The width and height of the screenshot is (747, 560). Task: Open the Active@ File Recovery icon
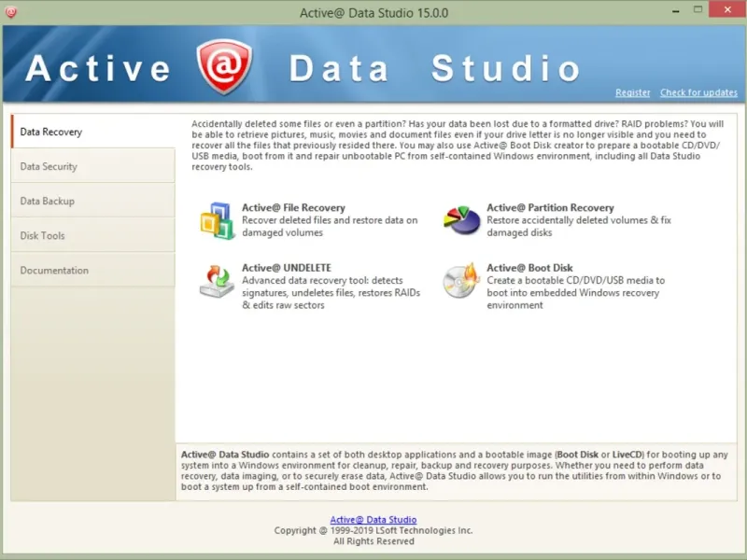tap(218, 220)
